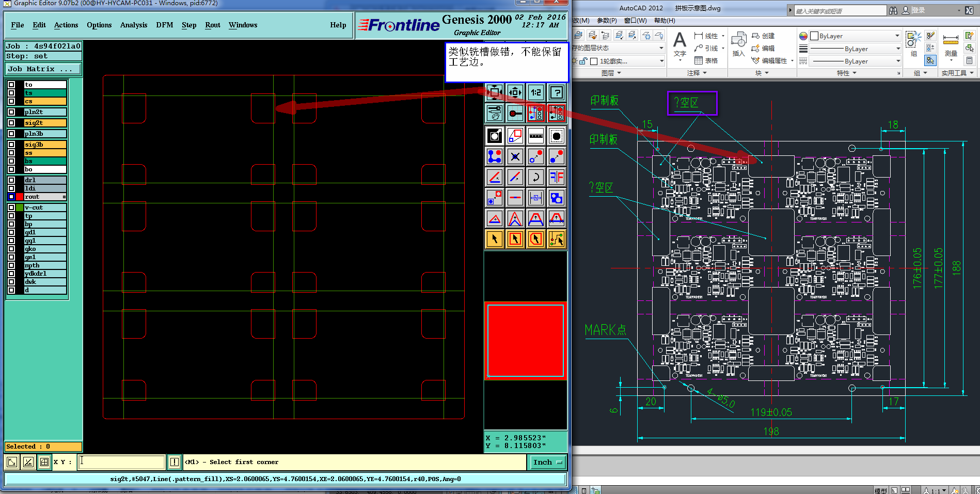Click the black octagon pad with dashed border icon
980x494 pixels.
[x=557, y=136]
